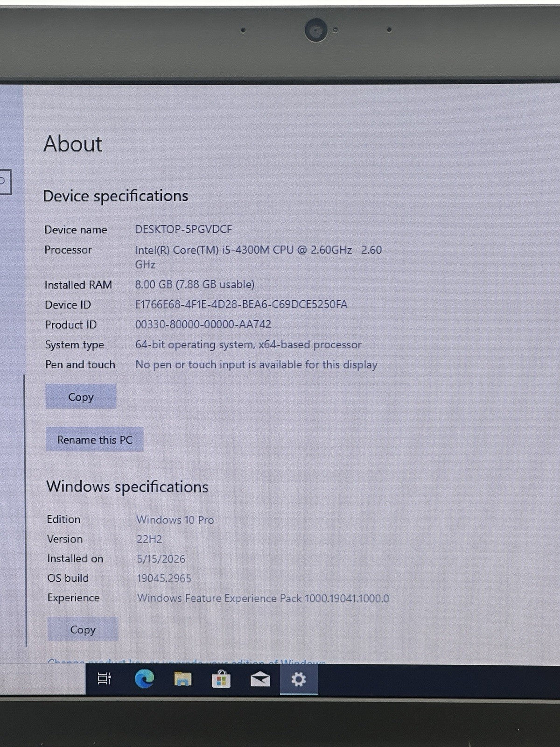Click the System type 64-bit value

tap(248, 345)
